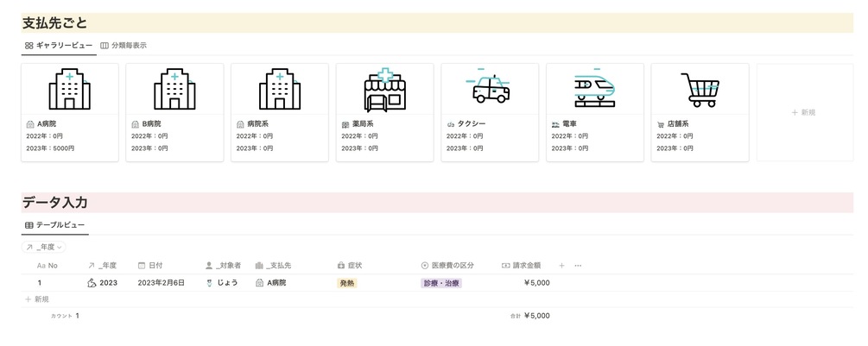
Task: Open the train icon on 電車 card
Action: tap(594, 90)
